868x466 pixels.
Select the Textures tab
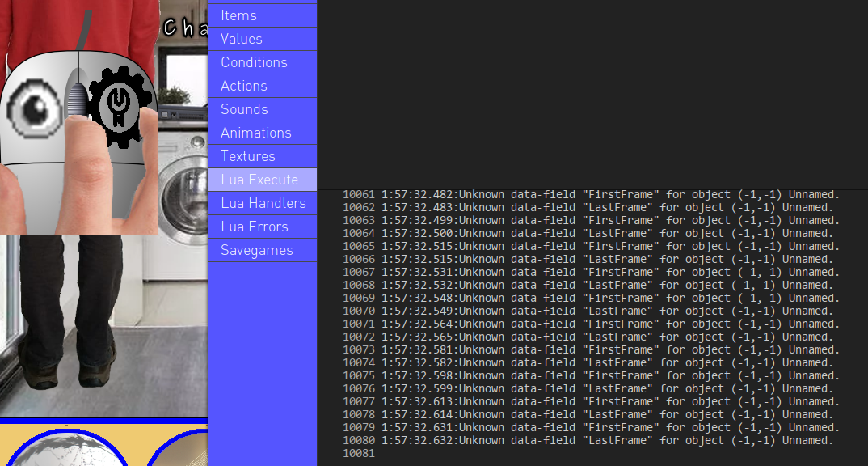263,156
